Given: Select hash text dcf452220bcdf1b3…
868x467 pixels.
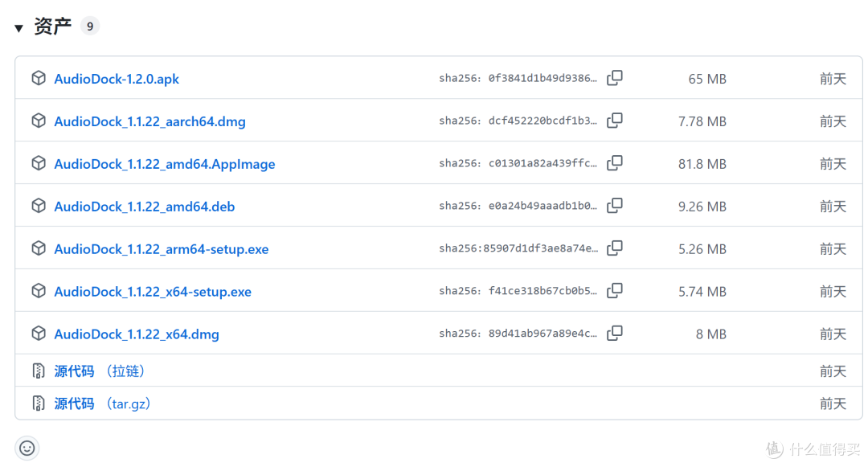Looking at the screenshot, I should pos(542,121).
